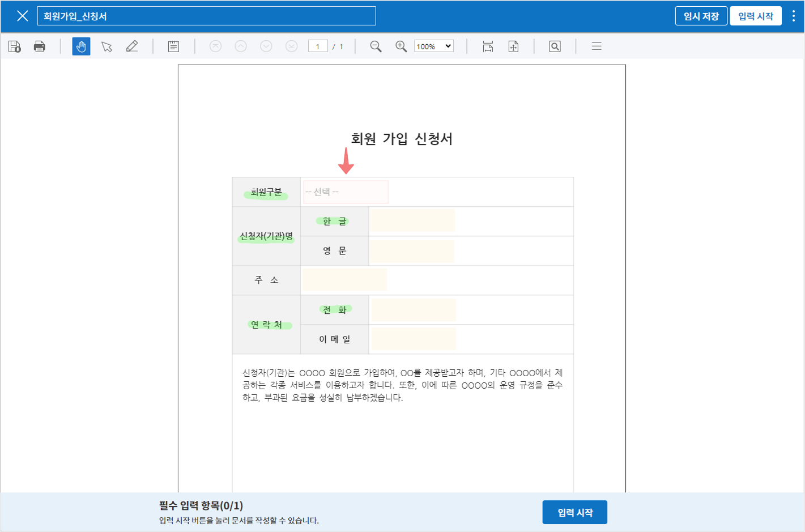Zoom out with minus magnifier
The image size is (805, 532).
[376, 46]
